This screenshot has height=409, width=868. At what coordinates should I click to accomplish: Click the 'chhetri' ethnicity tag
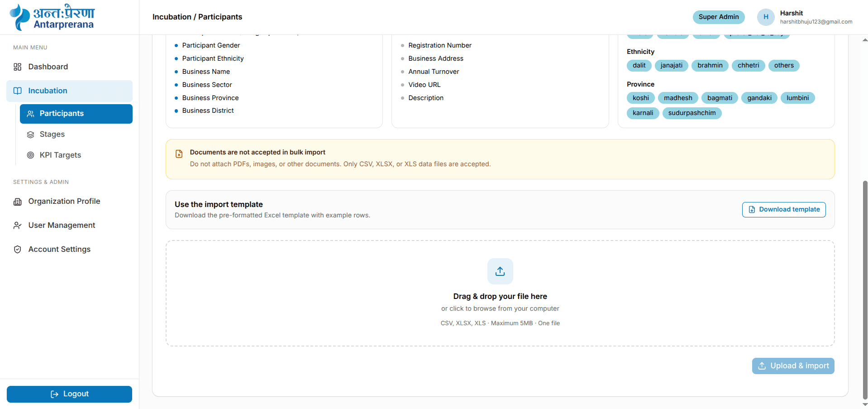749,66
